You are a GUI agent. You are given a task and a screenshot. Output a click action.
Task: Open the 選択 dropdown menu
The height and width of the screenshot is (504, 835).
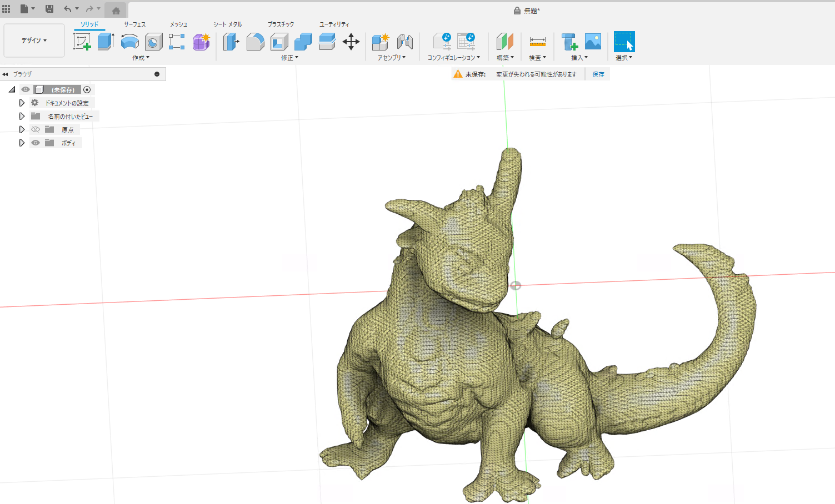624,58
